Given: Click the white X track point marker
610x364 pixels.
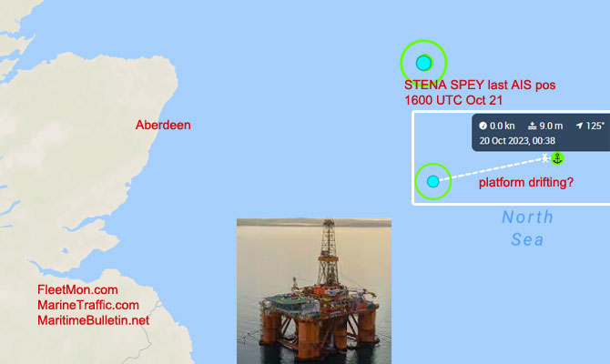Looking at the screenshot, I should tap(545, 158).
